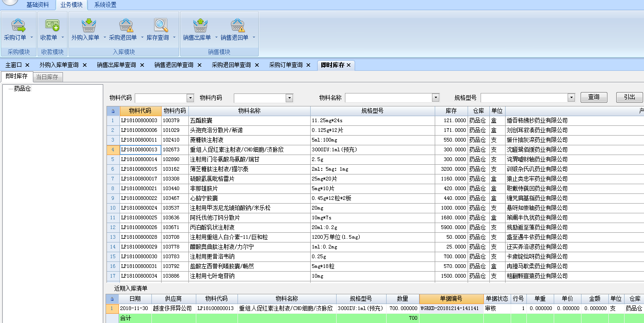Click the 库存 column header
The height and width of the screenshot is (323, 644).
click(451, 111)
